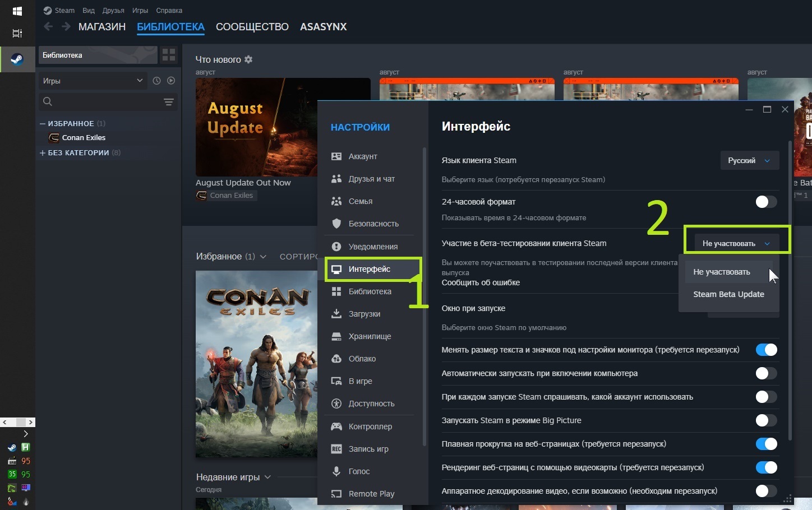The height and width of the screenshot is (510, 812).
Task: Open the Справка menu
Action: click(169, 10)
